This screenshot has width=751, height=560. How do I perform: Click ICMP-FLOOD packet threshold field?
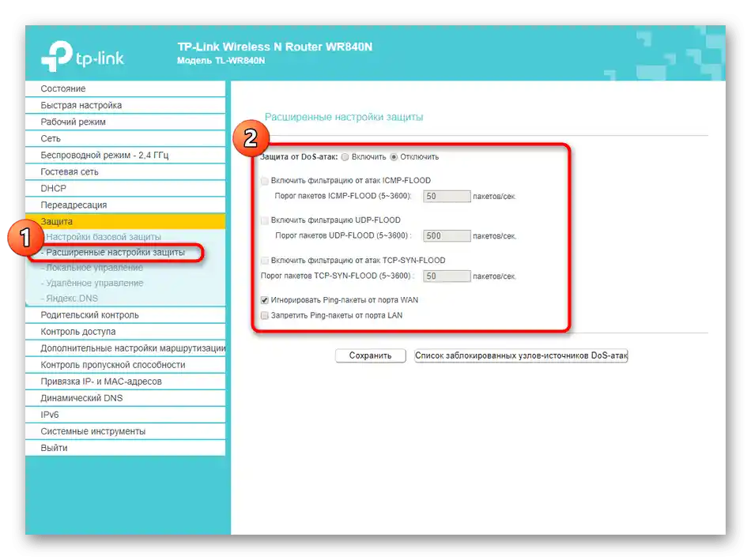tap(447, 196)
